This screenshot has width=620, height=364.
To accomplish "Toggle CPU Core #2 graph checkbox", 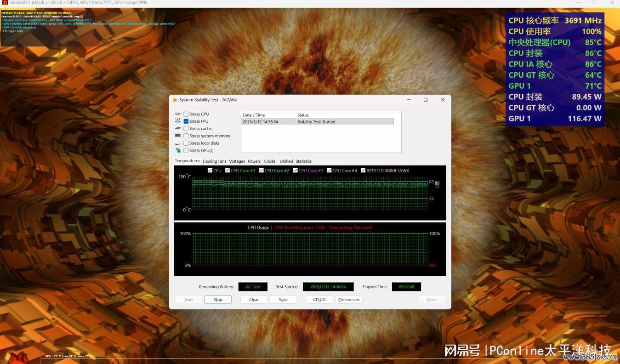I will pos(262,171).
